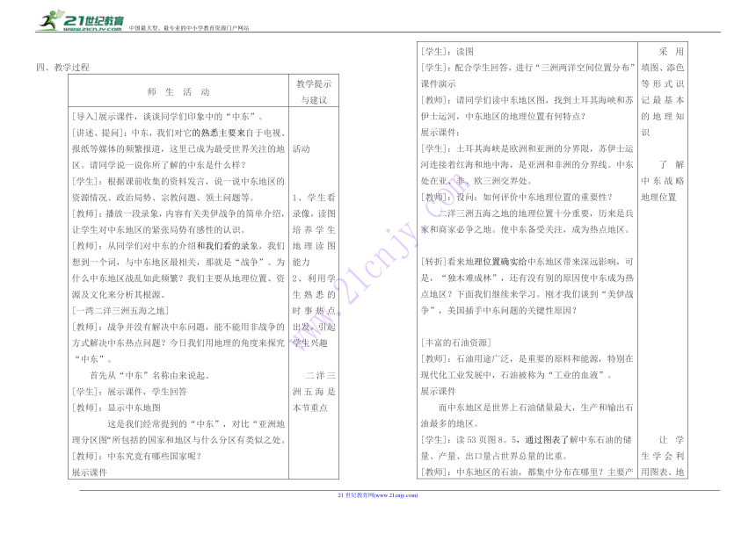Click the 21世纪教育 logo in the header
This screenshot has height=534, width=756.
pyautogui.click(x=81, y=21)
